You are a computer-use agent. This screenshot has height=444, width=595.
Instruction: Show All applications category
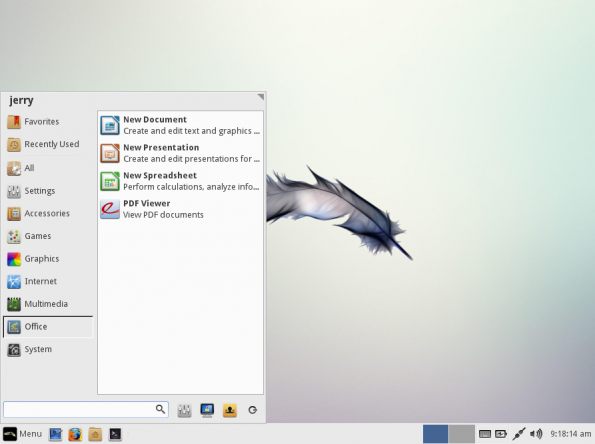[48, 168]
